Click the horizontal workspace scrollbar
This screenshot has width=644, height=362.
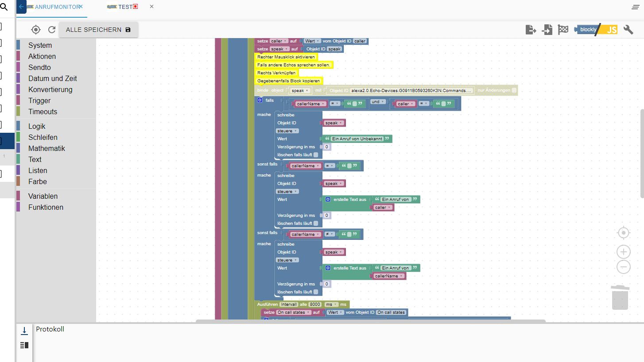[371, 321]
